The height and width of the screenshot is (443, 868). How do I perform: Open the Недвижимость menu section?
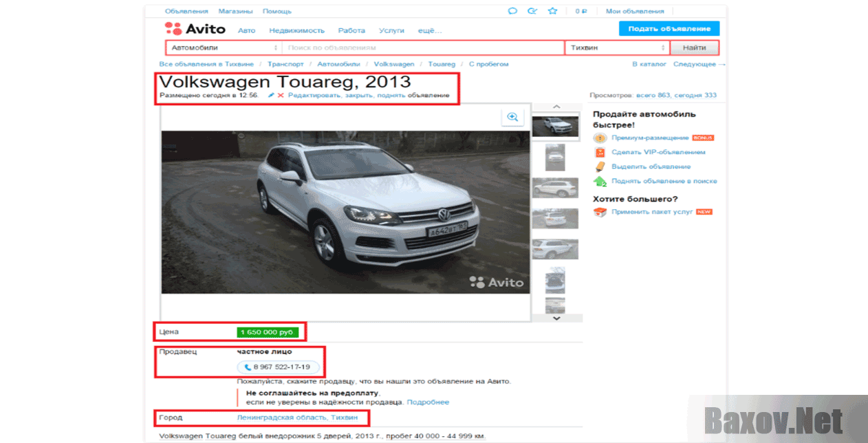click(296, 31)
